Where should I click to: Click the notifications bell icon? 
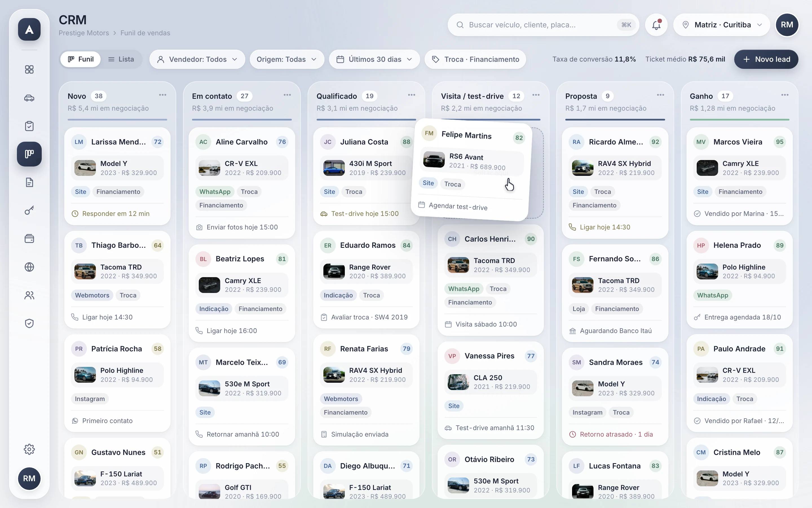[x=656, y=25]
